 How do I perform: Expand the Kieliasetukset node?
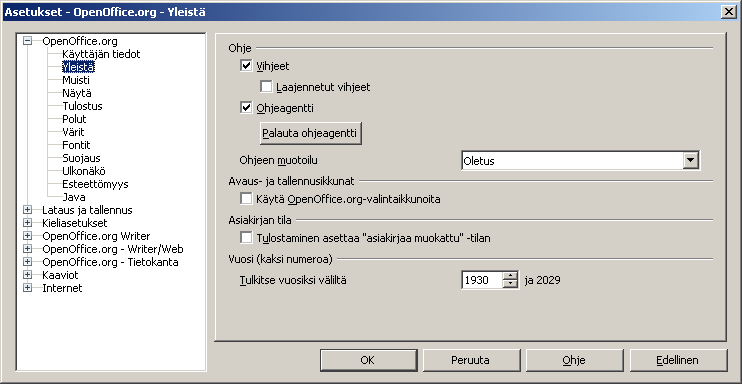click(x=27, y=223)
